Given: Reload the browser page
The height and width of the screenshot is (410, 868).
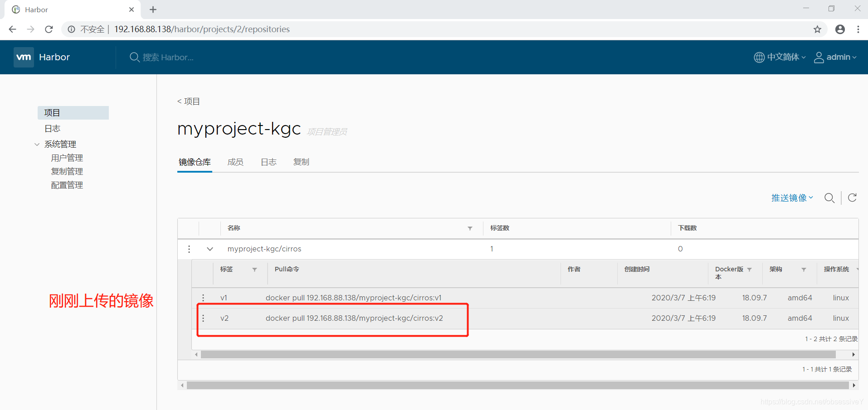Looking at the screenshot, I should click(49, 29).
